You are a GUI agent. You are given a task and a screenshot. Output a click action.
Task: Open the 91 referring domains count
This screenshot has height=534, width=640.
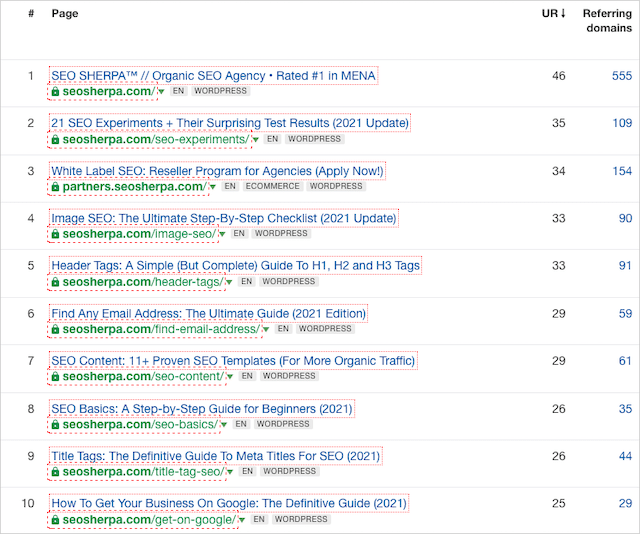click(x=626, y=266)
